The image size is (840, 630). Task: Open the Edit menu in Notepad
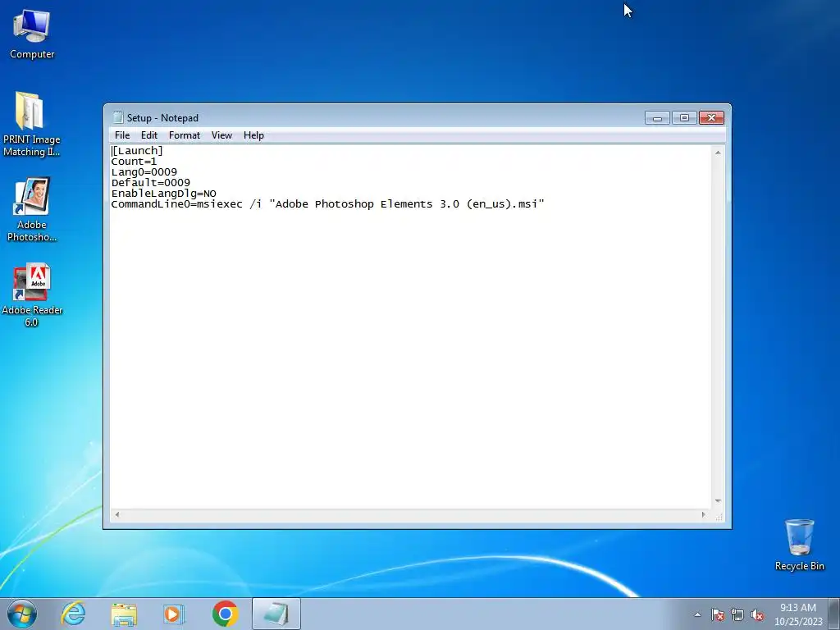pos(149,135)
